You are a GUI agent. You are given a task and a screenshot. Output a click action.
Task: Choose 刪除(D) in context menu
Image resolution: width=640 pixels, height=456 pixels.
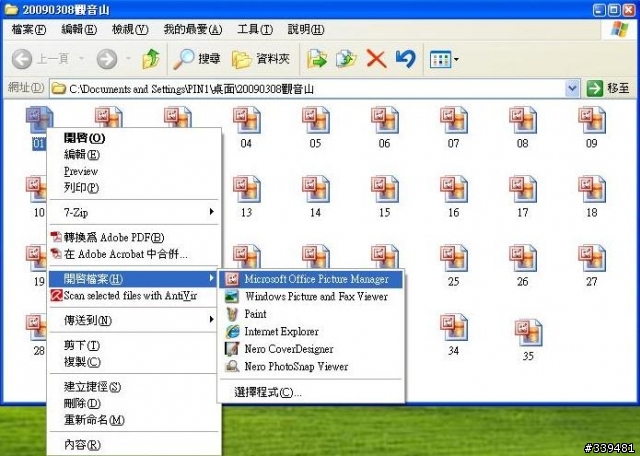click(135, 403)
